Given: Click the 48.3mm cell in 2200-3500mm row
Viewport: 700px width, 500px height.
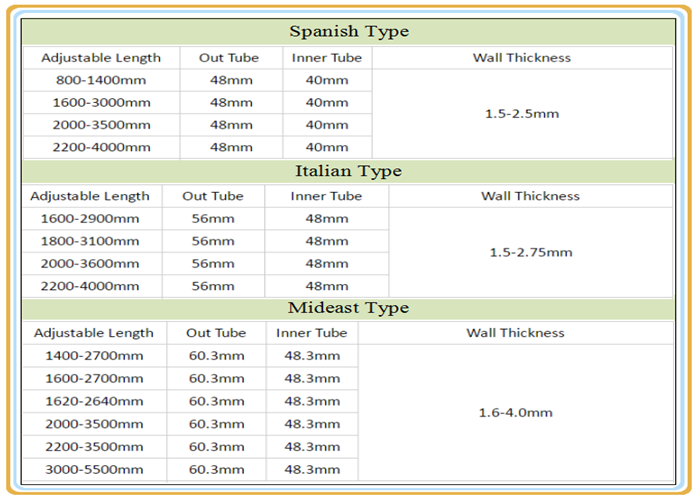Looking at the screenshot, I should 312,447.
